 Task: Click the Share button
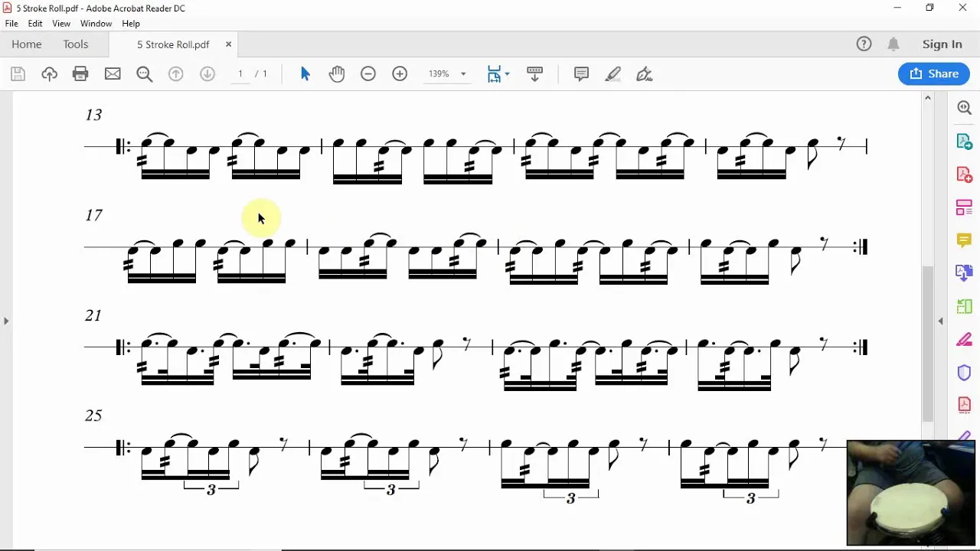pyautogui.click(x=934, y=73)
